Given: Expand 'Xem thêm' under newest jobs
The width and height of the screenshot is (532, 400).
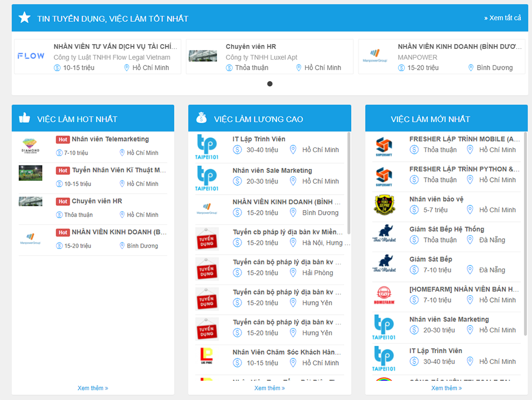Looking at the screenshot, I should click(x=446, y=388).
